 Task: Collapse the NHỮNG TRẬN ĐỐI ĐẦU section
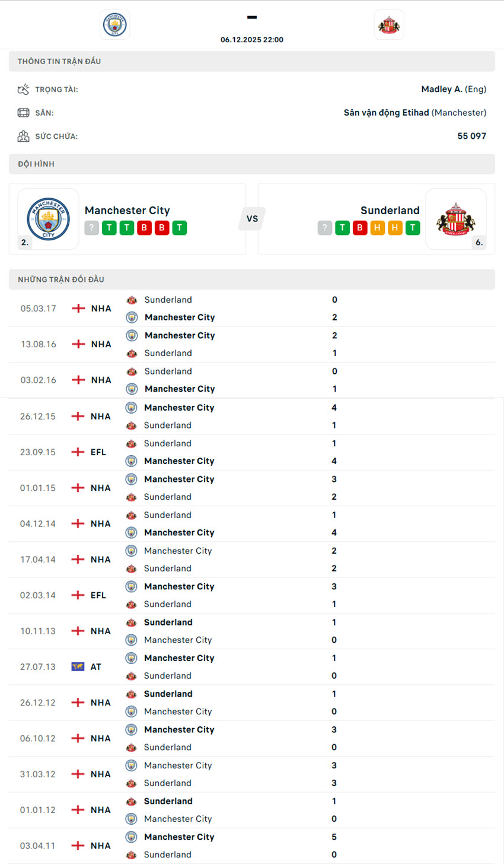point(252,279)
